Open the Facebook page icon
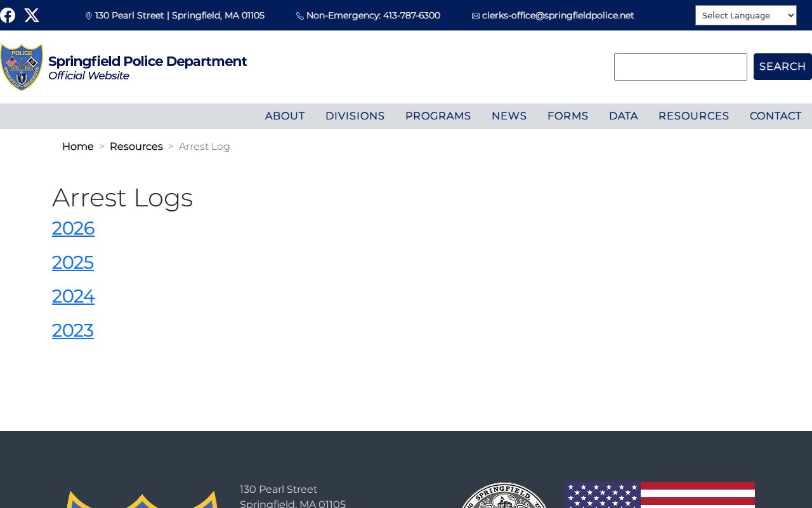The image size is (812, 508). pyautogui.click(x=8, y=15)
